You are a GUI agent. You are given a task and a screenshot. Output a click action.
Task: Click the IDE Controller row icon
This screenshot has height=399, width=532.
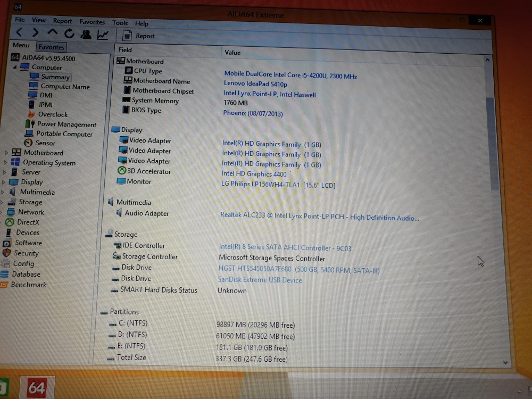pyautogui.click(x=118, y=245)
